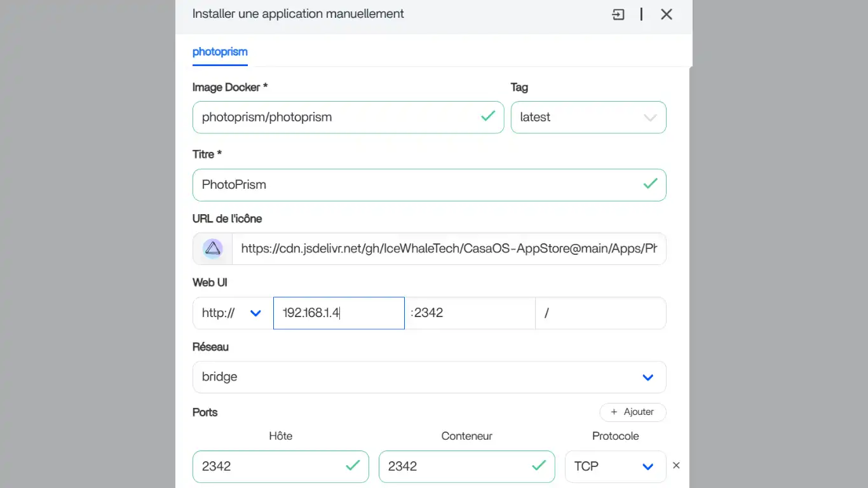Click the green checkmark on Image Docker

(x=488, y=117)
